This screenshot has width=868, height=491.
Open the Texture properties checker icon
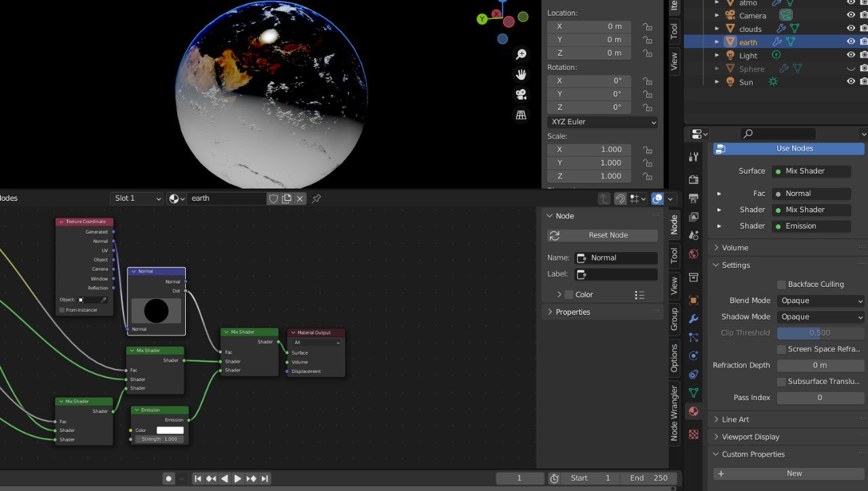(693, 434)
